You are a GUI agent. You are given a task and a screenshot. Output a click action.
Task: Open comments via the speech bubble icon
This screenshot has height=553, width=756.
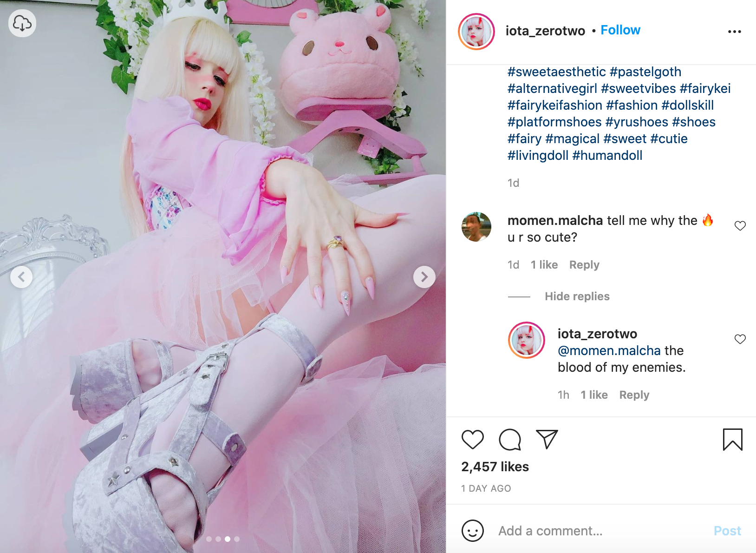pos(510,440)
